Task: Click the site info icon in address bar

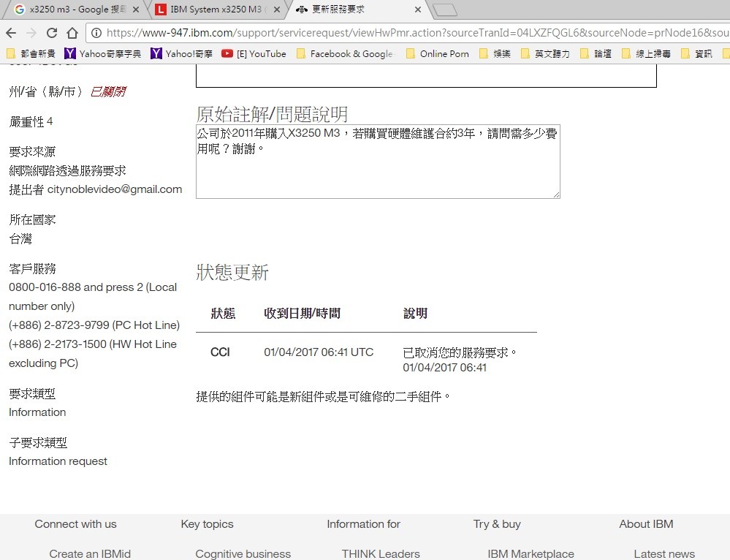Action: tap(96, 33)
